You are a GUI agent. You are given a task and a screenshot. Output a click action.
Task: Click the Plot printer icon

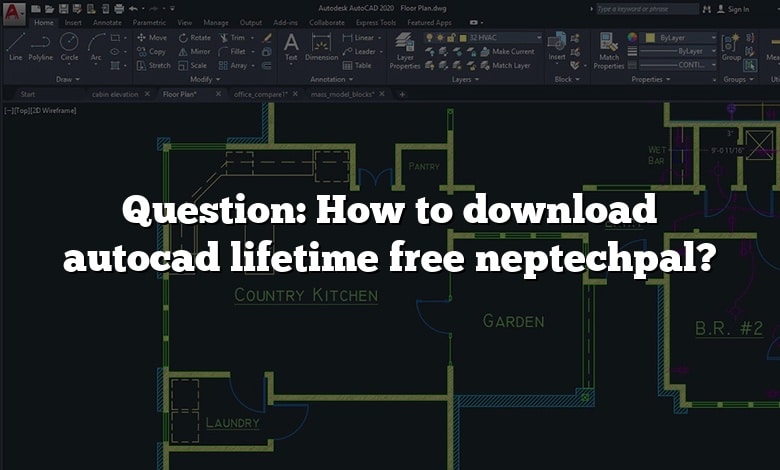point(119,8)
